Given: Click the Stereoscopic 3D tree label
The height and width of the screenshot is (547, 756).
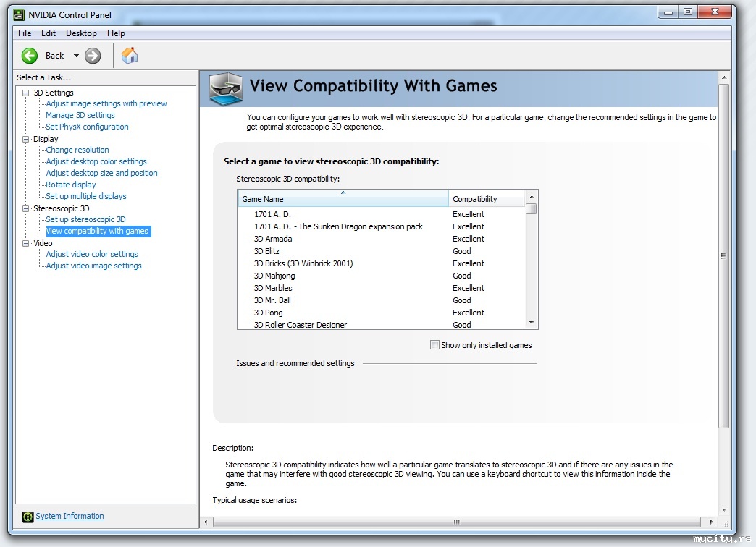Looking at the screenshot, I should [62, 208].
